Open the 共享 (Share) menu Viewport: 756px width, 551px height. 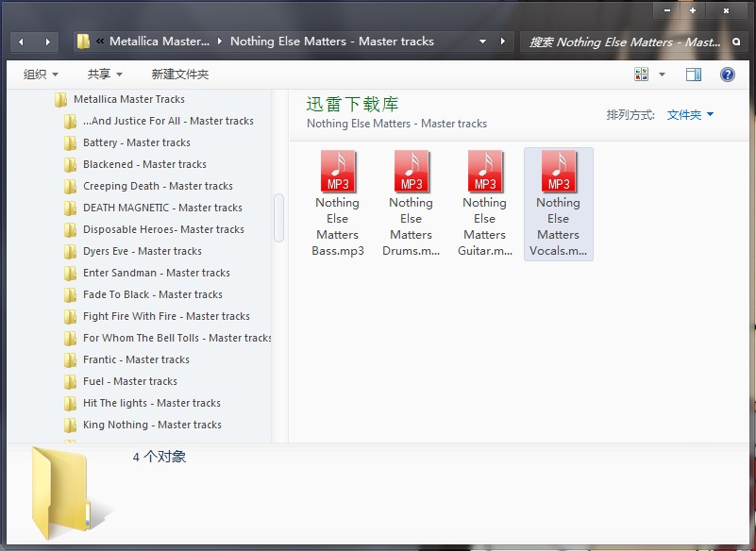(105, 75)
